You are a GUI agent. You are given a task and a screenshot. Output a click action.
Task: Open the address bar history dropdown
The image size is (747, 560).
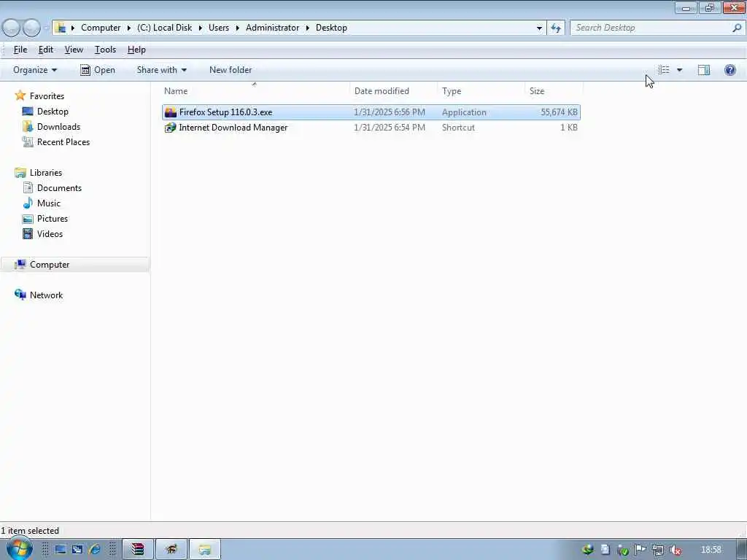coord(539,28)
